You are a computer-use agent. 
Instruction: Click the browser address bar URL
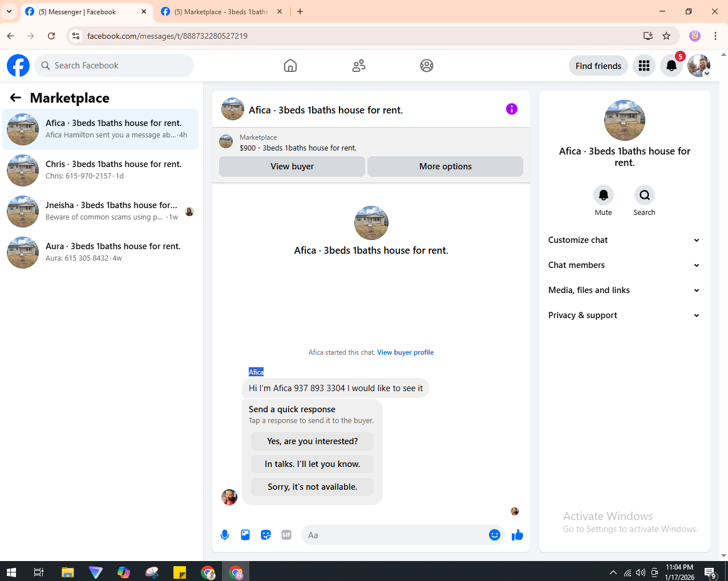[167, 36]
